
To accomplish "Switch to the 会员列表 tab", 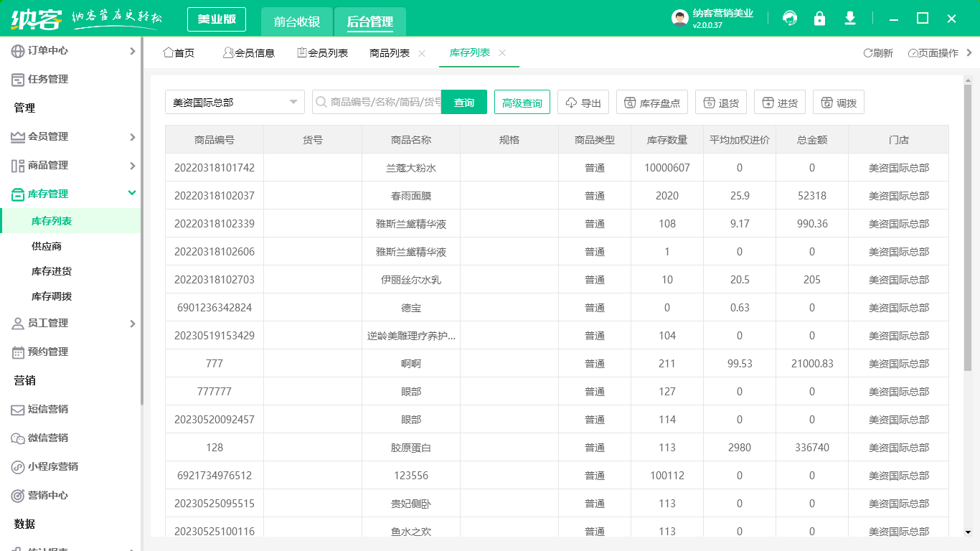I will [x=322, y=53].
